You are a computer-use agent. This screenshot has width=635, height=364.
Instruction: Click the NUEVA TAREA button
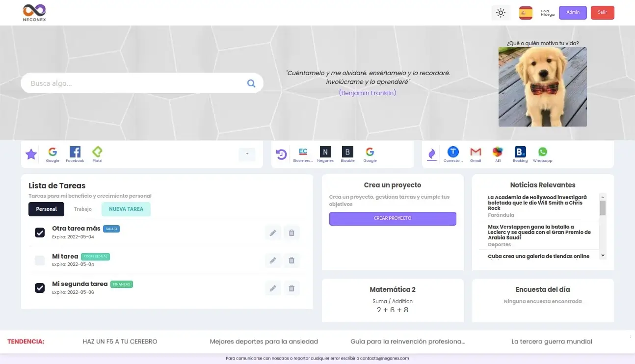pos(126,209)
